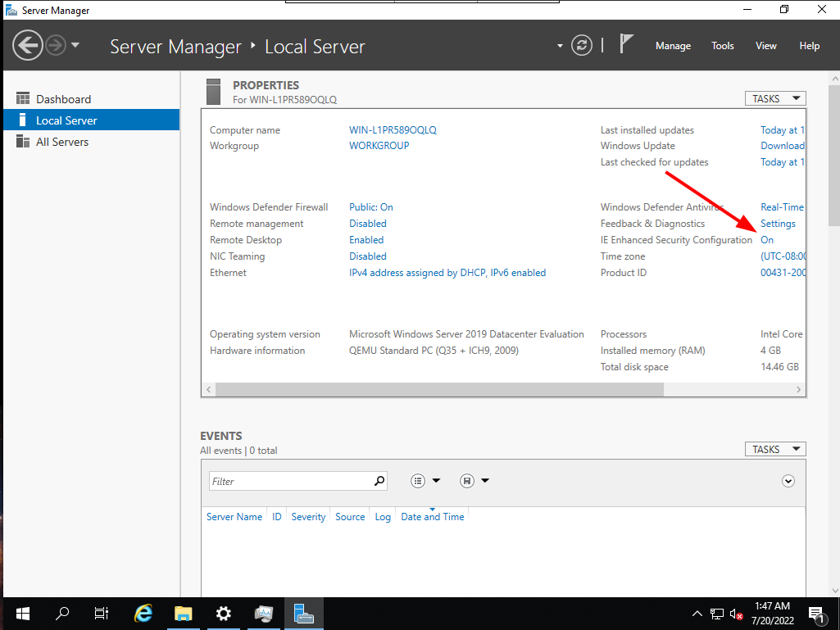
Task: Click the network tray icon
Action: pyautogui.click(x=717, y=614)
